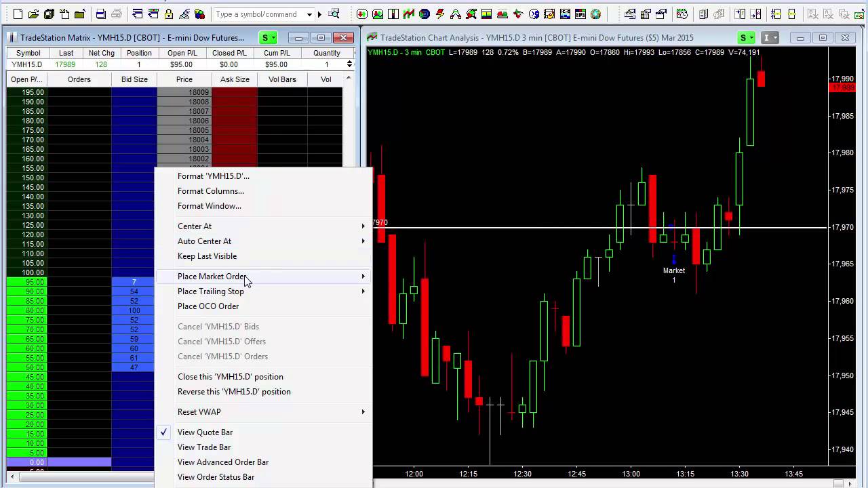Choose Format Window... menu entry

coord(210,206)
